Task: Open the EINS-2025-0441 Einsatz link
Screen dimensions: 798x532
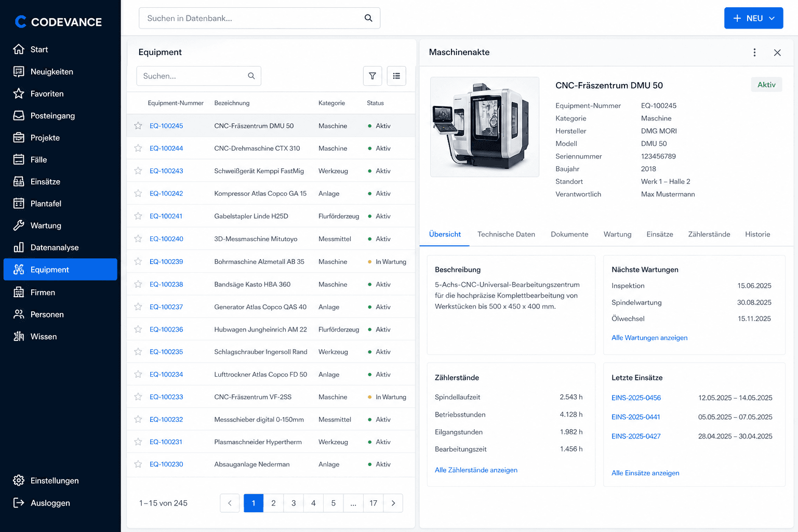Action: tap(636, 417)
